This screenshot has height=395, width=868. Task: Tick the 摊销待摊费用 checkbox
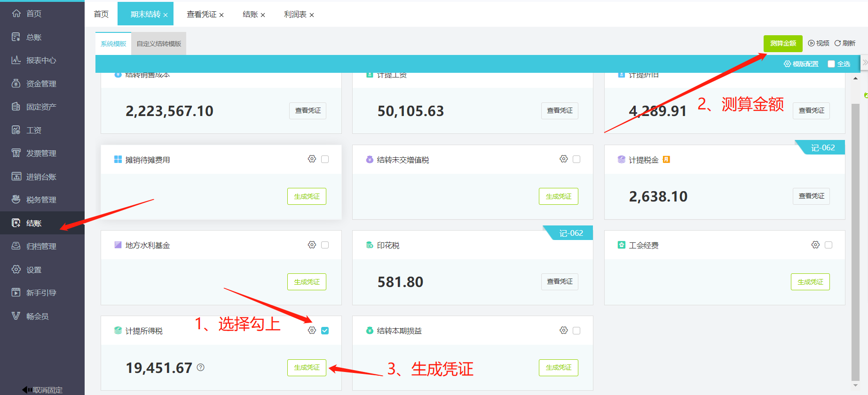coord(325,159)
